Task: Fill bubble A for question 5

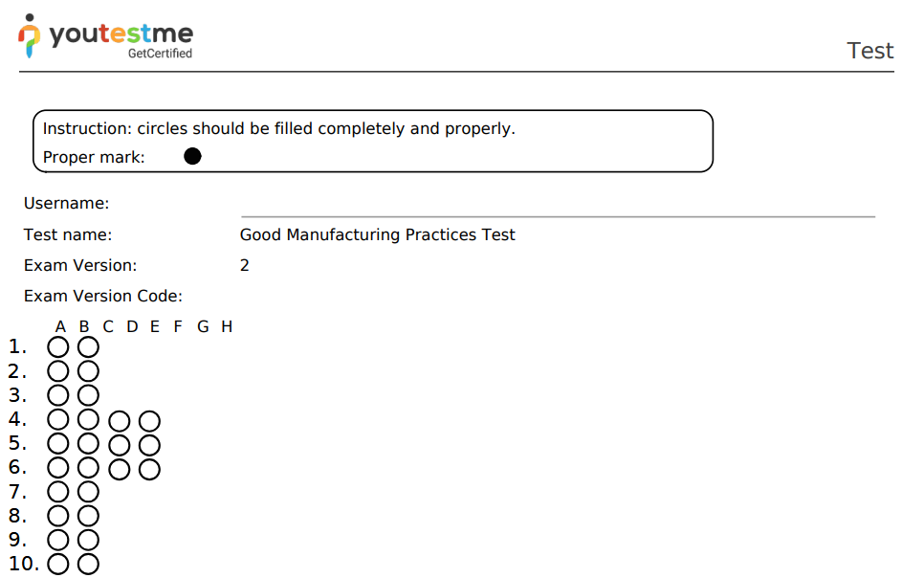Action: [x=58, y=444]
